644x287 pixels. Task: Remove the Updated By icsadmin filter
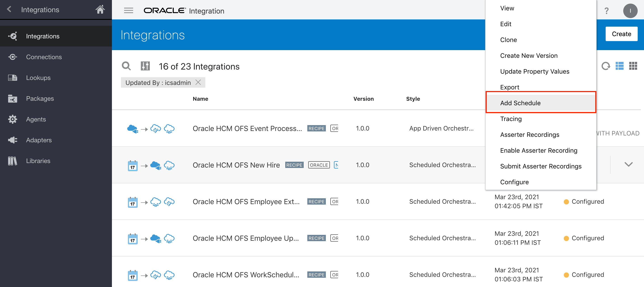[x=198, y=82]
